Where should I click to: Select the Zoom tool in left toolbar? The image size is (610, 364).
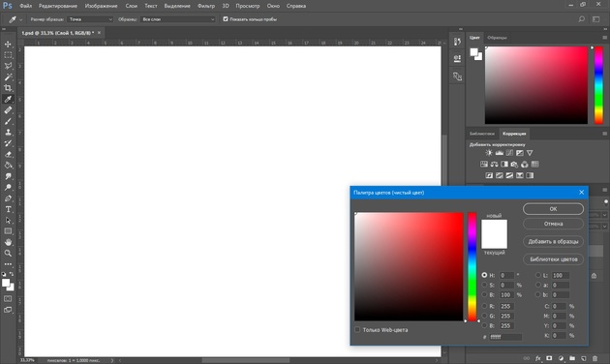tap(8, 254)
